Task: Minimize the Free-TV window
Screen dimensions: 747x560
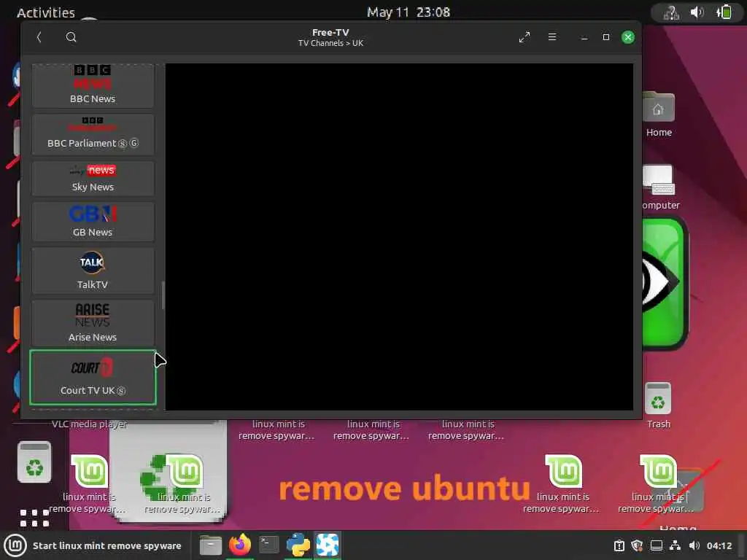Action: [x=584, y=37]
